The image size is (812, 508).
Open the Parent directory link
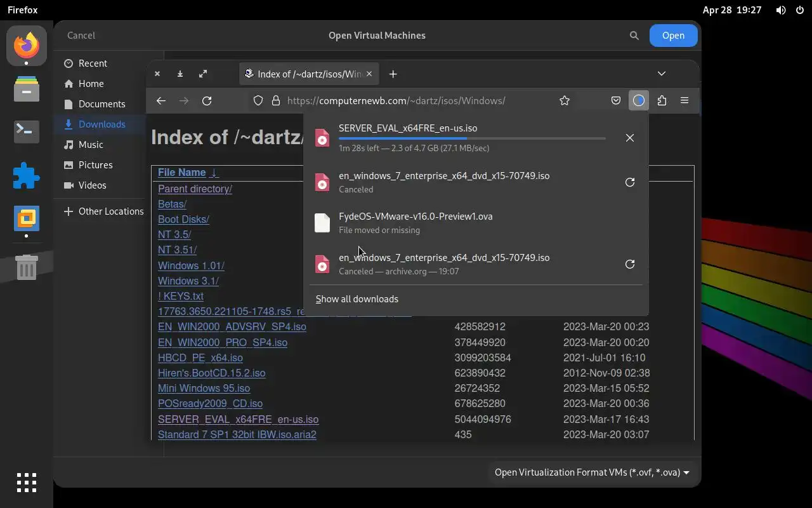point(195,189)
